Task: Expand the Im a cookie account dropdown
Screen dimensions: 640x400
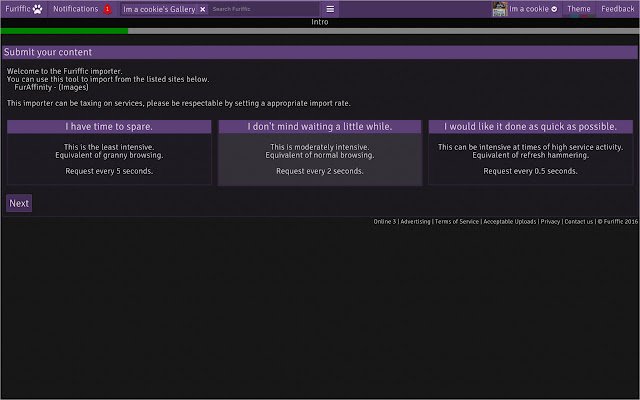Action: [554, 9]
